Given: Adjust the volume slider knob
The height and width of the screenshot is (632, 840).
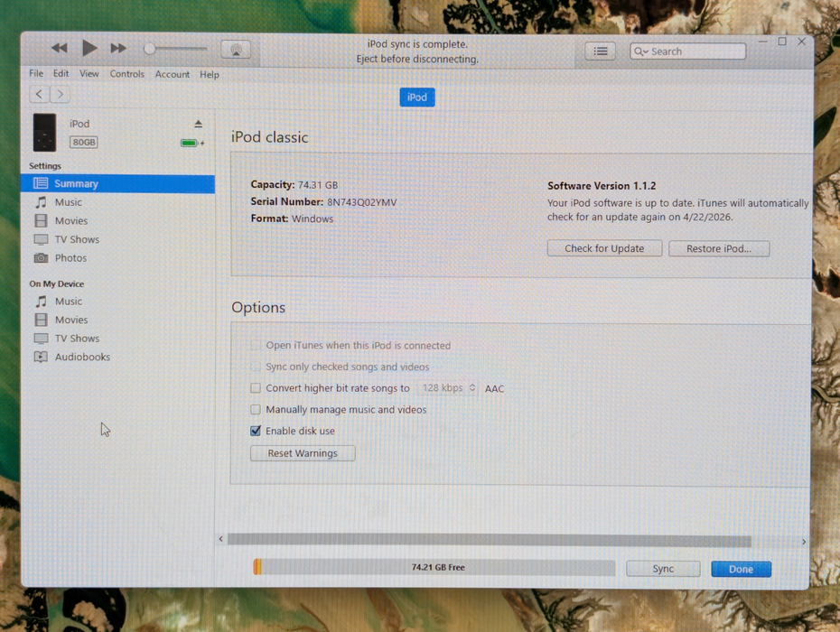Looking at the screenshot, I should tap(149, 49).
